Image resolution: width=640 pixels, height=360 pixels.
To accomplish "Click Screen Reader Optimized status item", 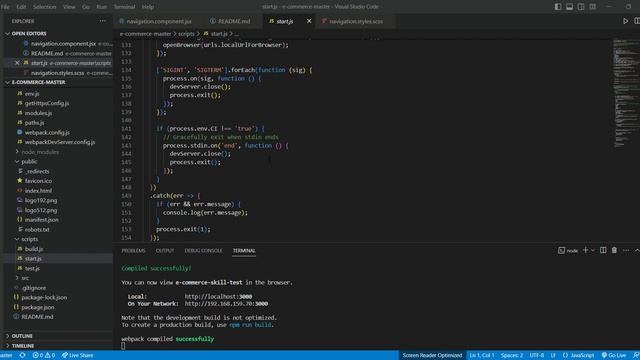I will pos(432,355).
